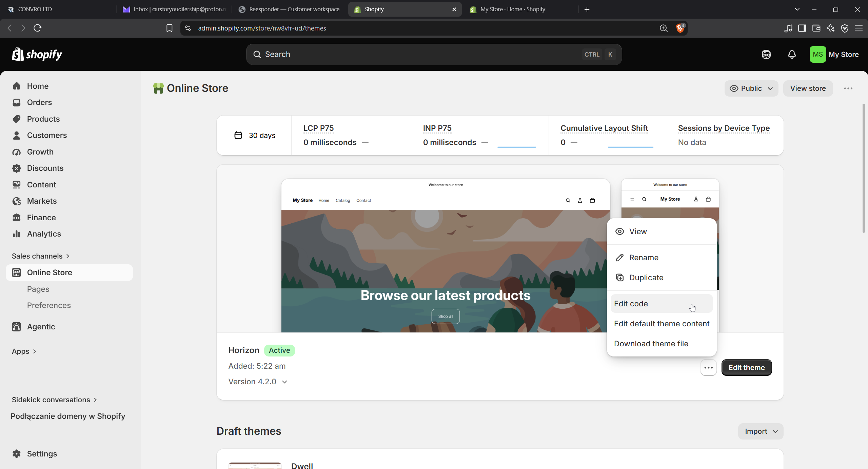This screenshot has height=469, width=868.
Task: Open Online Store page more actions
Action: [x=848, y=88]
